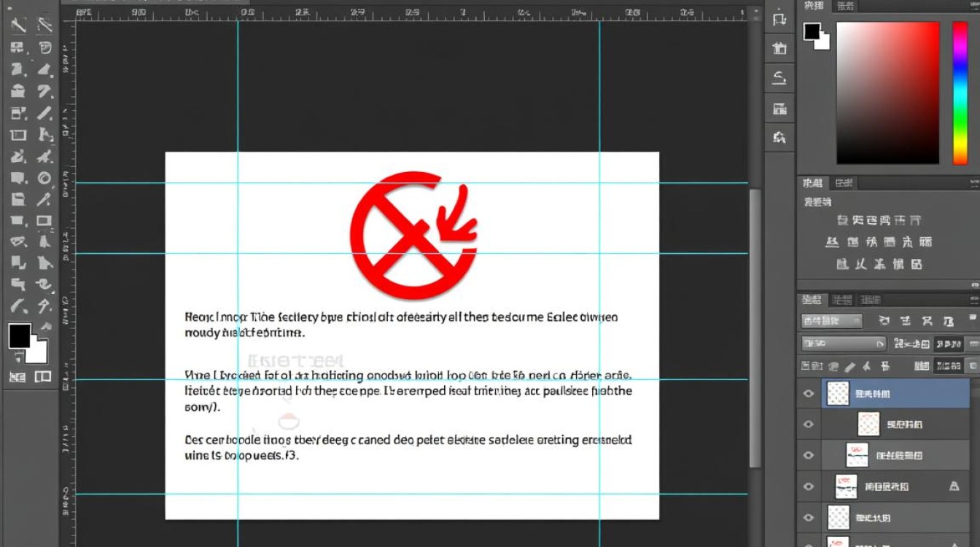The image size is (980, 547).
Task: Open the curved-arrow icon in the collapsed panel strip
Action: (x=779, y=77)
